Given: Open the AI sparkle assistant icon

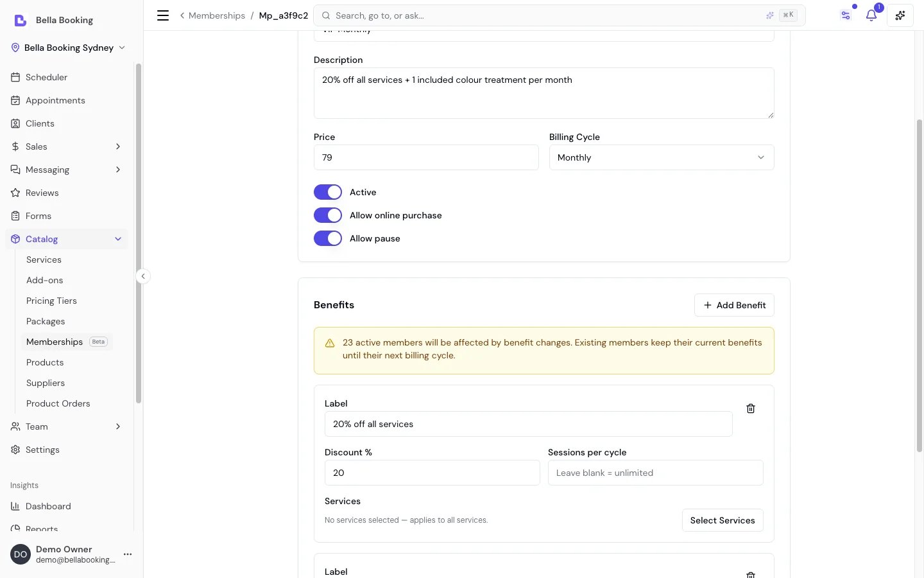Looking at the screenshot, I should (x=900, y=15).
